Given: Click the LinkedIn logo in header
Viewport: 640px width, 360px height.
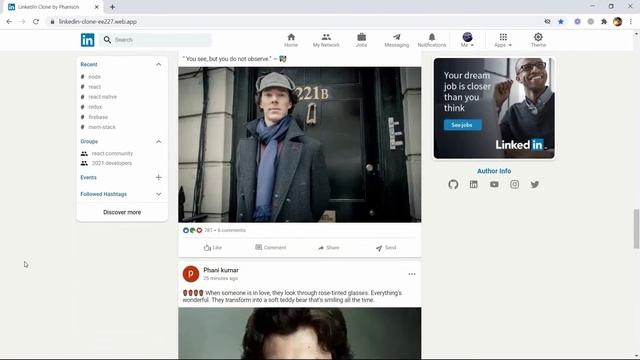Looking at the screenshot, I should point(87,40).
